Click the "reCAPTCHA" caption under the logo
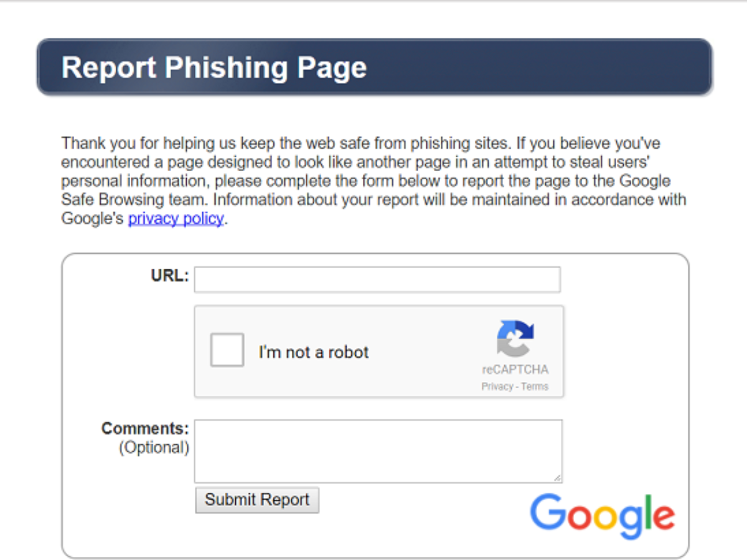Screen dimensions: 747x560 pos(515,370)
